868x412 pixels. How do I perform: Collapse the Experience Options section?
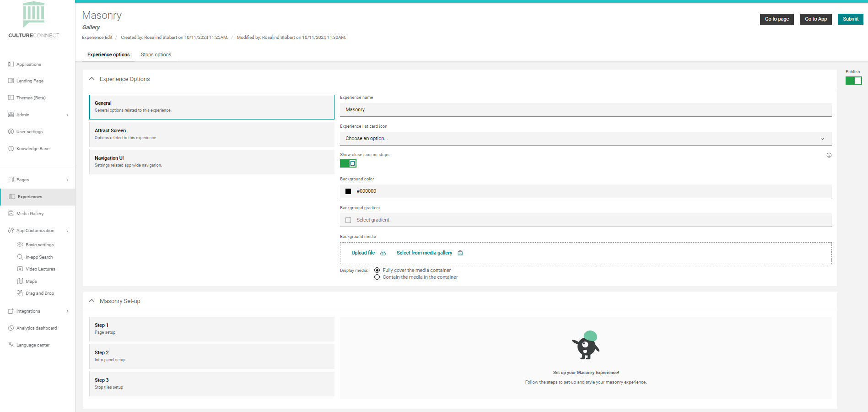click(x=92, y=79)
